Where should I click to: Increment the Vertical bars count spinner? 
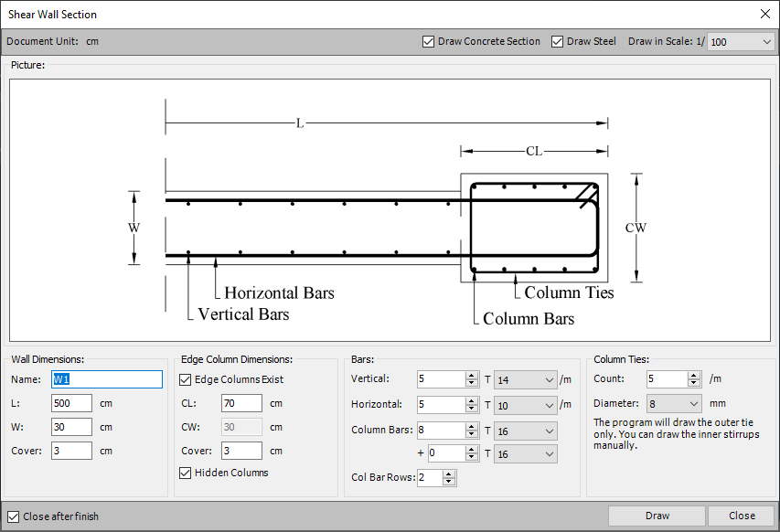click(x=472, y=375)
